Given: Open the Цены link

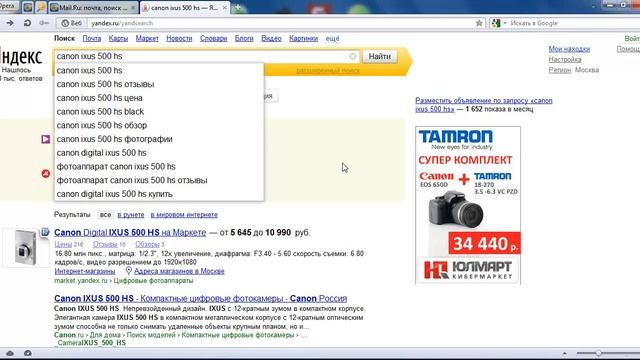Looking at the screenshot, I should point(63,244).
